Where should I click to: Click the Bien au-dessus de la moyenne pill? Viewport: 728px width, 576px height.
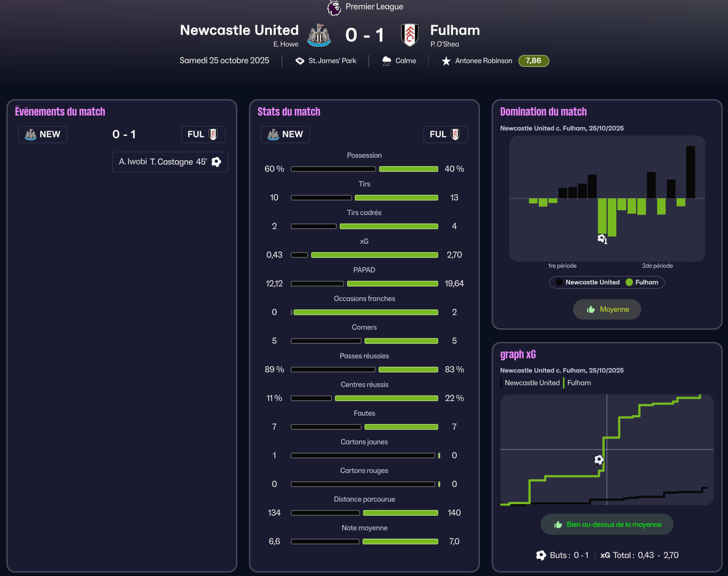[x=607, y=525]
